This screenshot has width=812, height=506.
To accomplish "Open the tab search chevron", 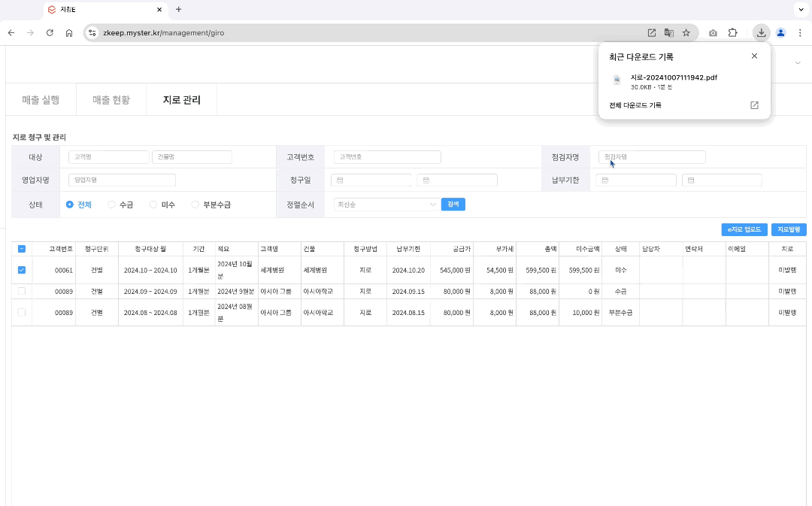I will coord(801,9).
